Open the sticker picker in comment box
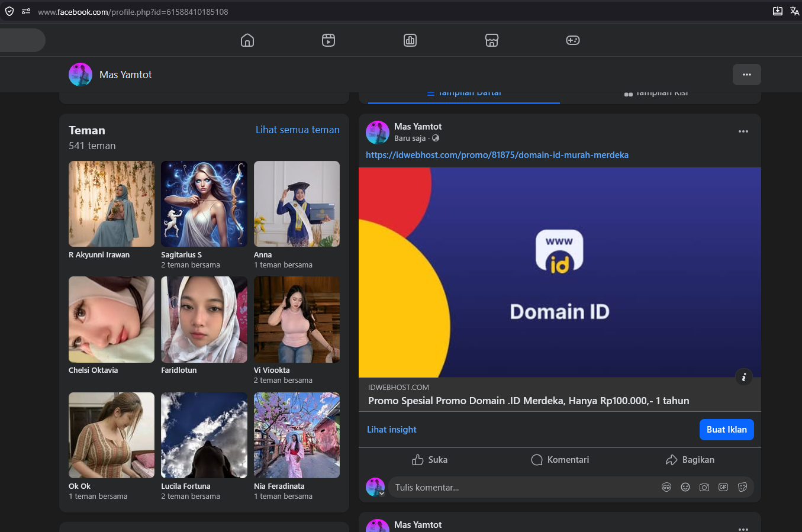This screenshot has width=802, height=532. 742,487
